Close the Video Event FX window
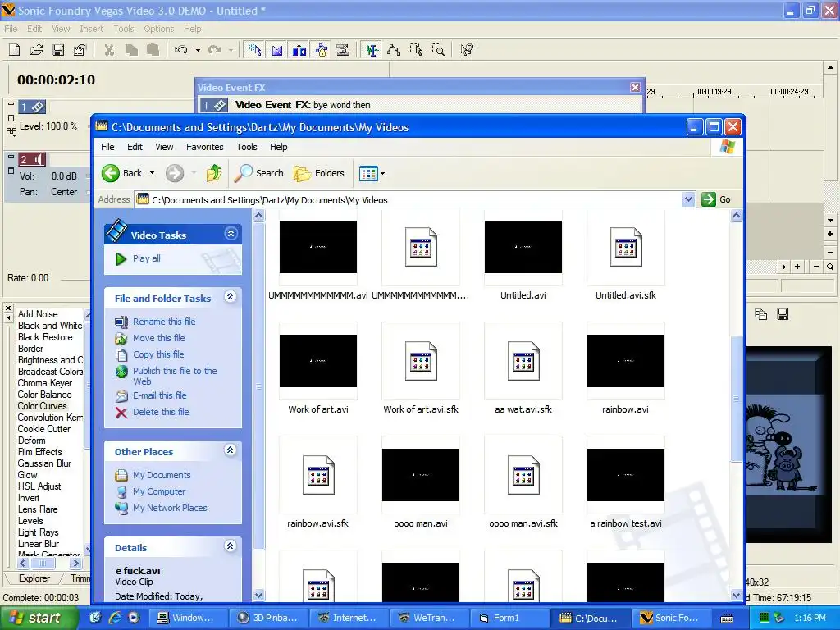This screenshot has width=840, height=630. click(635, 87)
